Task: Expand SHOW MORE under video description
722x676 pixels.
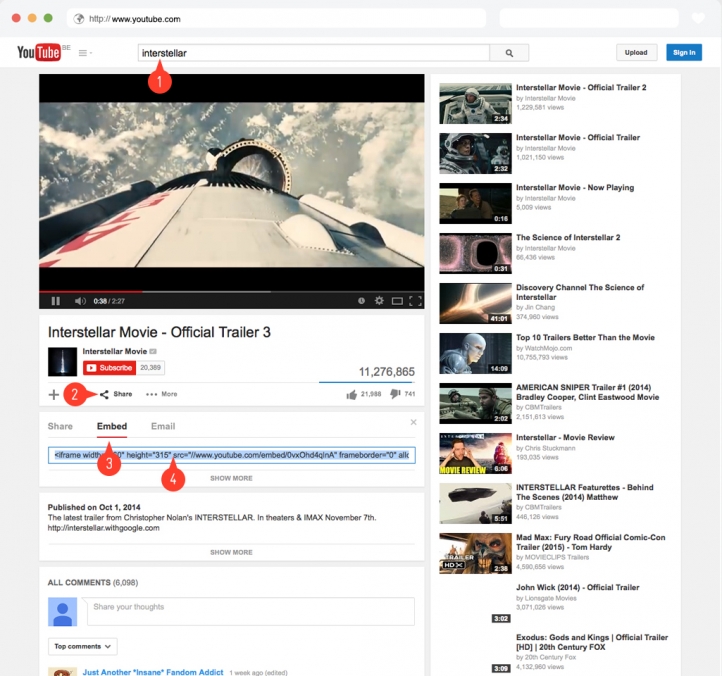Action: pyautogui.click(x=231, y=553)
